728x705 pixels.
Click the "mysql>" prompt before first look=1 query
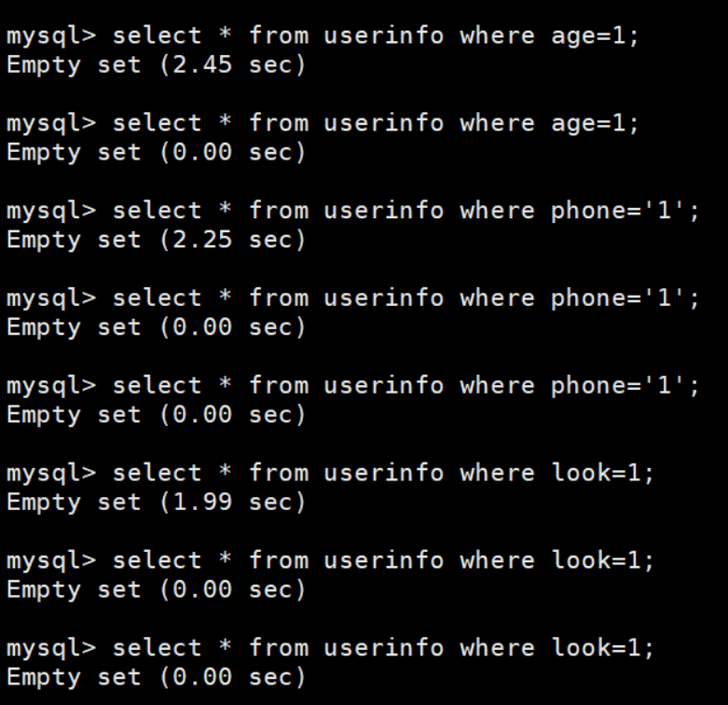tap(51, 473)
